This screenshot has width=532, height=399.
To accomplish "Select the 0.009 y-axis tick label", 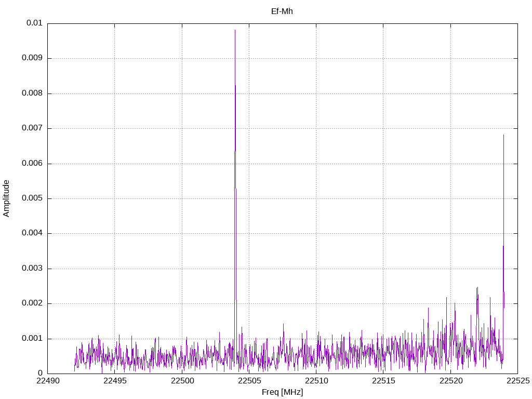I will click(x=32, y=58).
